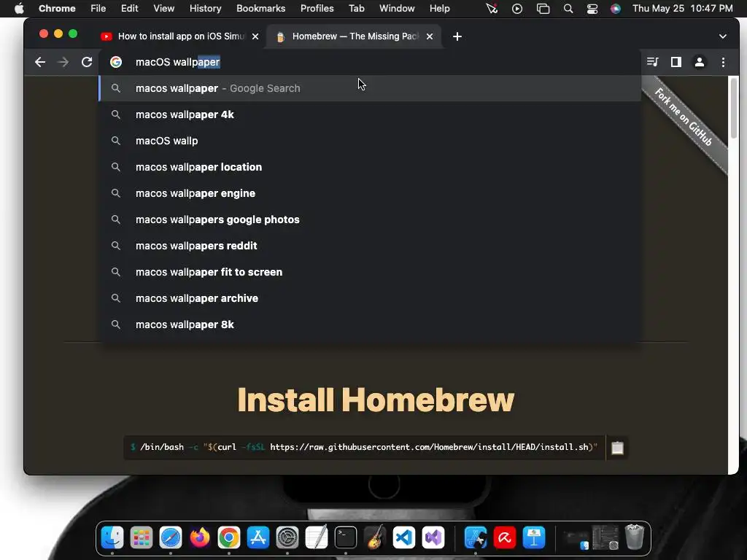
Task: Open the Chrome profile avatar icon
Action: pyautogui.click(x=700, y=62)
